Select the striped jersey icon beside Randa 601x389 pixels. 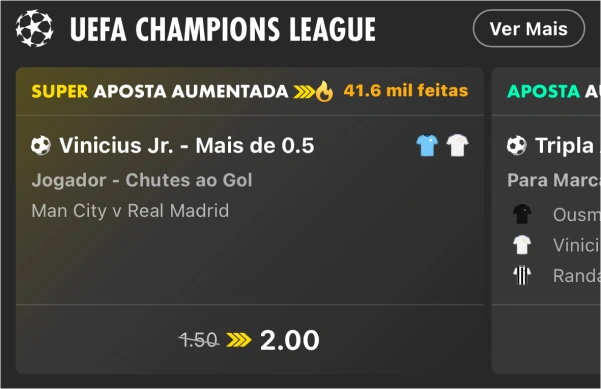click(x=522, y=275)
